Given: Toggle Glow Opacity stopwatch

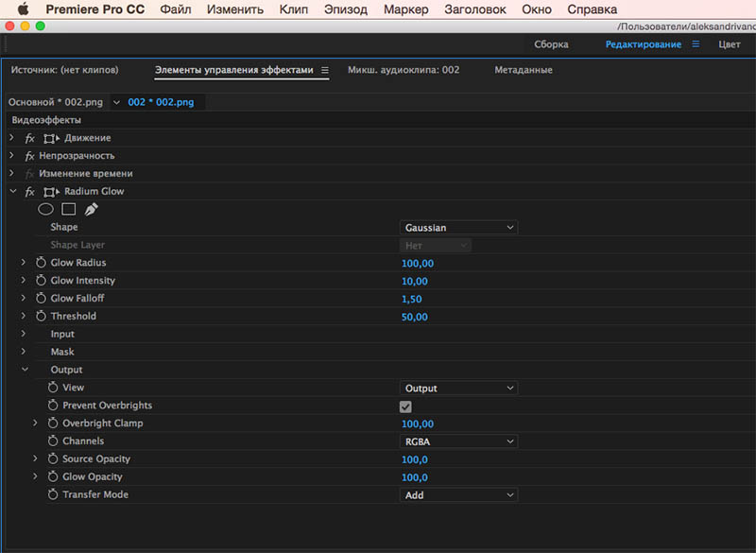Looking at the screenshot, I should 53,476.
